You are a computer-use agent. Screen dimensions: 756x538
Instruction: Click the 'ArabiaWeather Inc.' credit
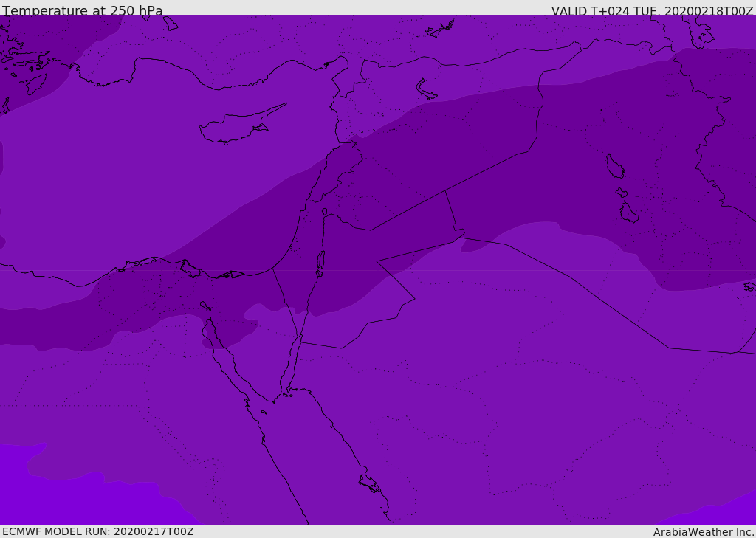pyautogui.click(x=704, y=531)
